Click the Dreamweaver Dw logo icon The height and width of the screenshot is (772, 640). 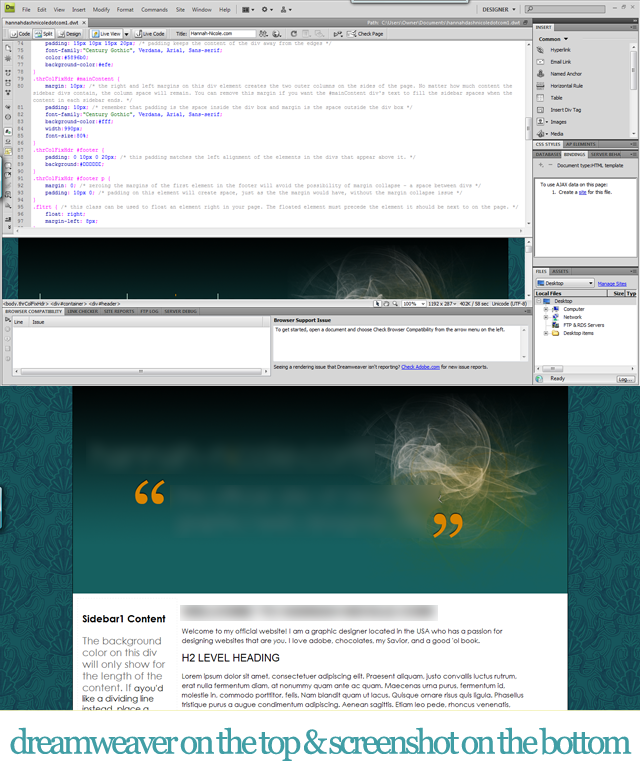[x=9, y=8]
